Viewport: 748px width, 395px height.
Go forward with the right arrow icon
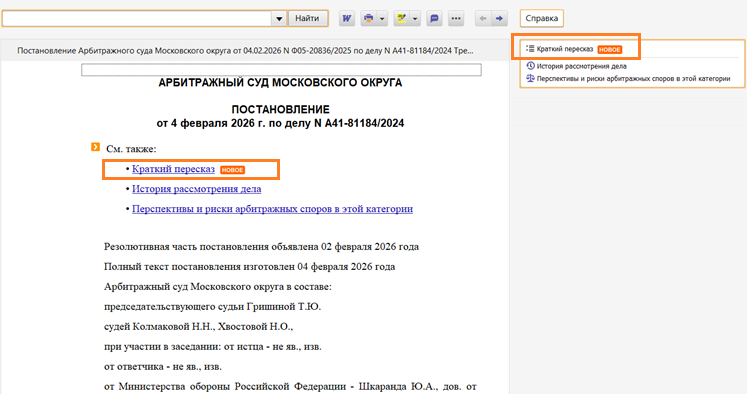pyautogui.click(x=499, y=19)
